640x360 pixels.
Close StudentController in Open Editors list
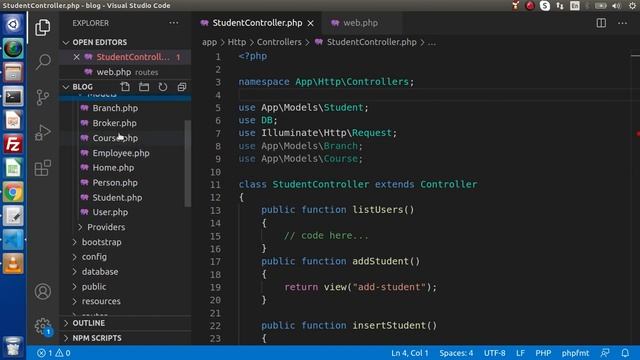(76, 57)
